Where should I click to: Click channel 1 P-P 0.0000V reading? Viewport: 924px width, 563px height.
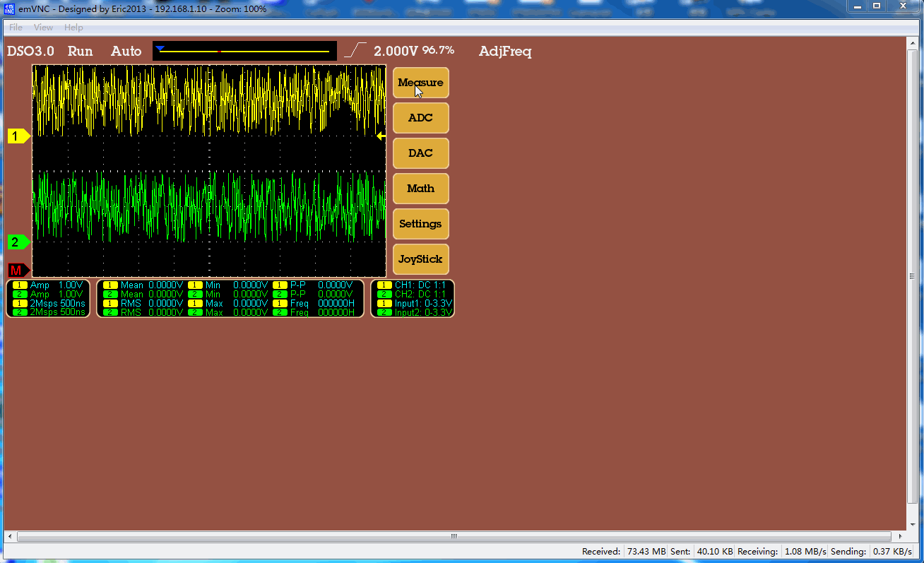(x=313, y=285)
